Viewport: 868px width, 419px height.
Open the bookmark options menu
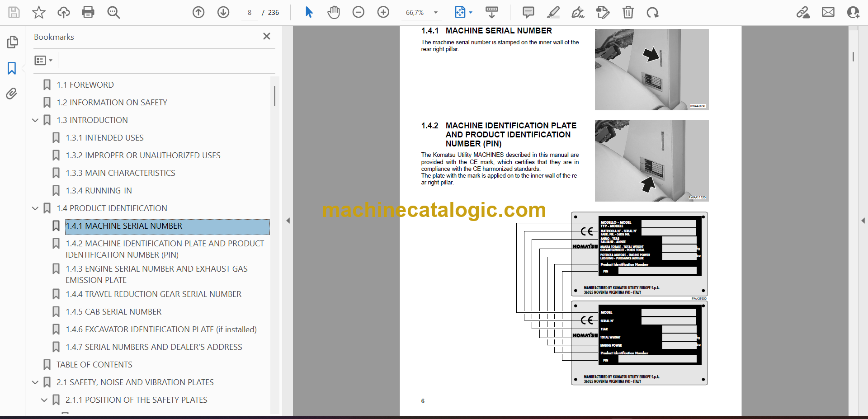(x=43, y=60)
